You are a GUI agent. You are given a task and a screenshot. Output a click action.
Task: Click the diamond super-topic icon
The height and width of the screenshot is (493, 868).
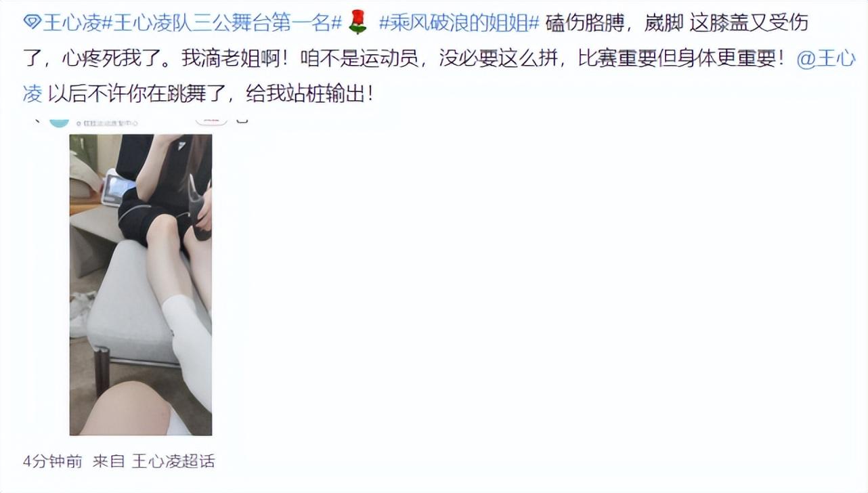pos(32,24)
